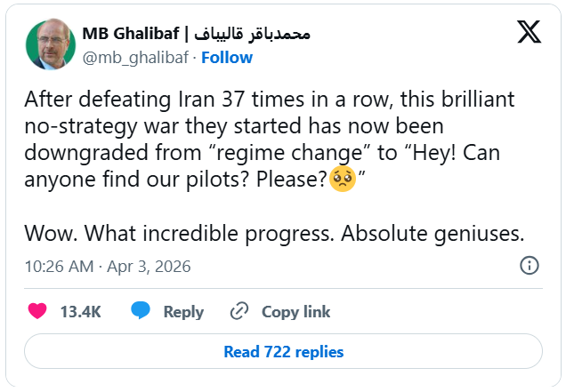Open the X logo in the corner

(x=529, y=32)
